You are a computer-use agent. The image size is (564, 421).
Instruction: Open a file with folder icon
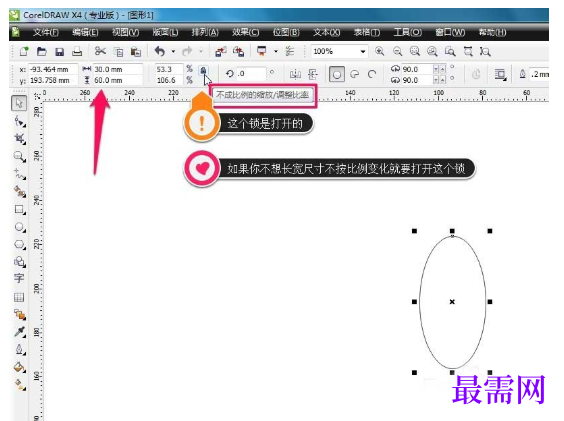(x=42, y=51)
